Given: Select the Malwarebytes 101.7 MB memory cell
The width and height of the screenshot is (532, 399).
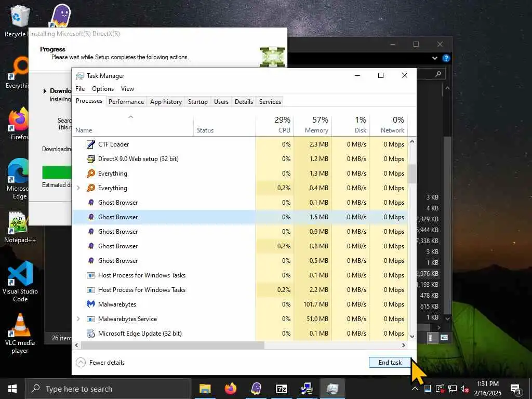Looking at the screenshot, I should coord(313,304).
